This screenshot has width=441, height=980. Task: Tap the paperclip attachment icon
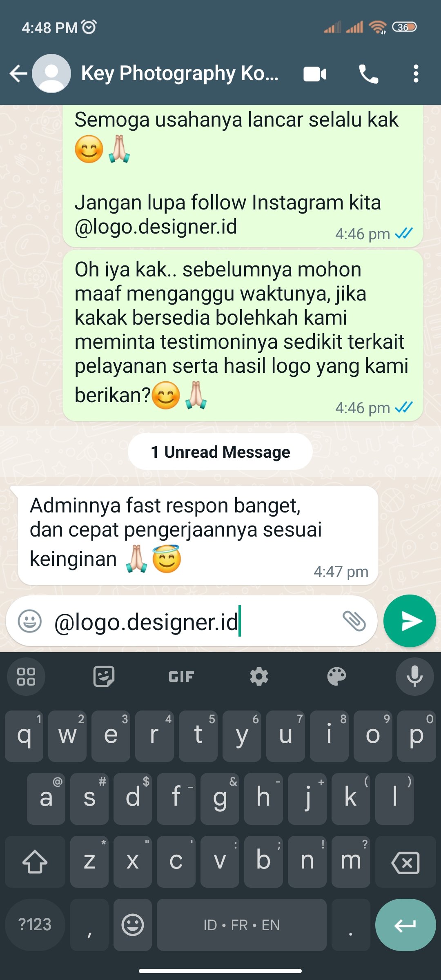coord(354,621)
